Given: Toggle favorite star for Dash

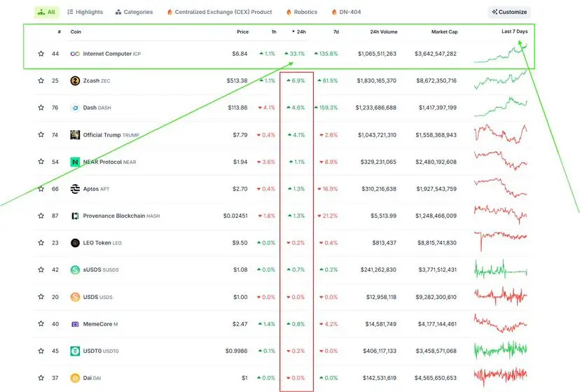Looking at the screenshot, I should pyautogui.click(x=41, y=108).
